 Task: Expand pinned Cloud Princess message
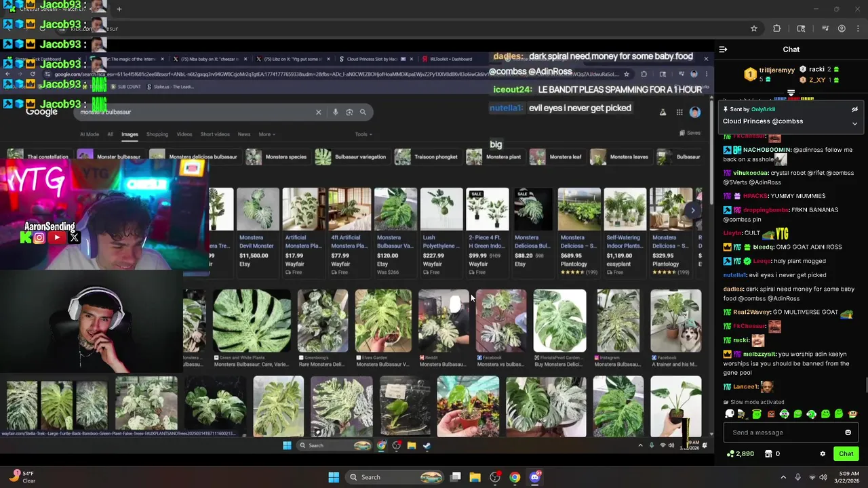(x=854, y=124)
